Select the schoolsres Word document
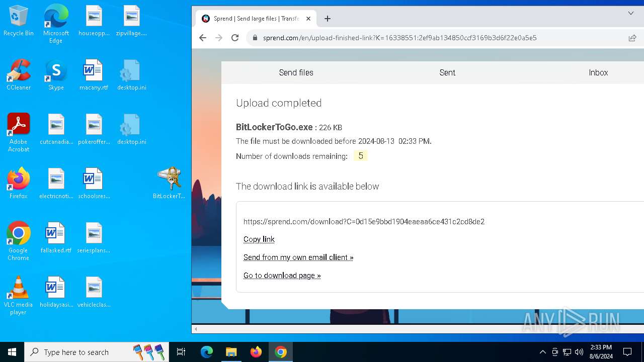644x362 pixels. point(94,184)
